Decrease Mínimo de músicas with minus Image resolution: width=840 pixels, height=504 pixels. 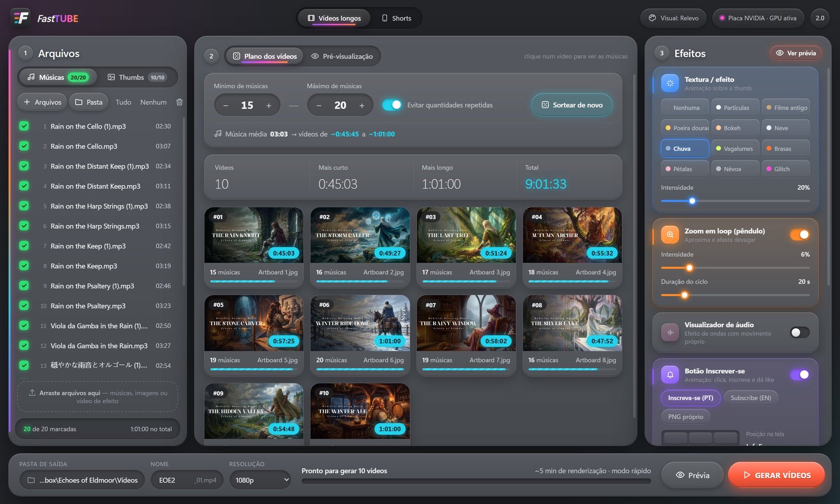coord(226,106)
